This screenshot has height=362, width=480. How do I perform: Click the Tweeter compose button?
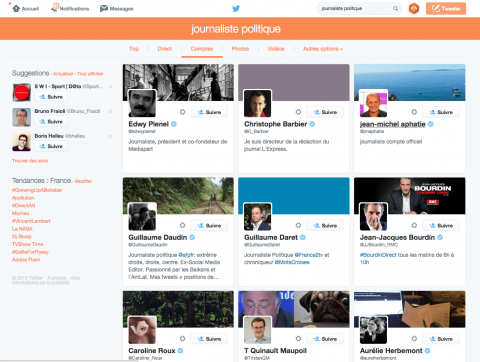446,8
